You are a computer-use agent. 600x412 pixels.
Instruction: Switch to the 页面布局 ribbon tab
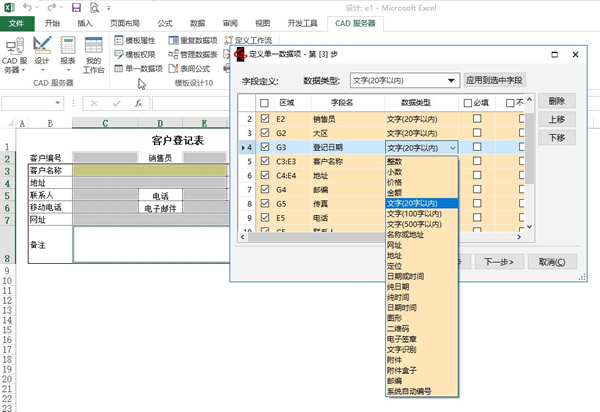(125, 22)
